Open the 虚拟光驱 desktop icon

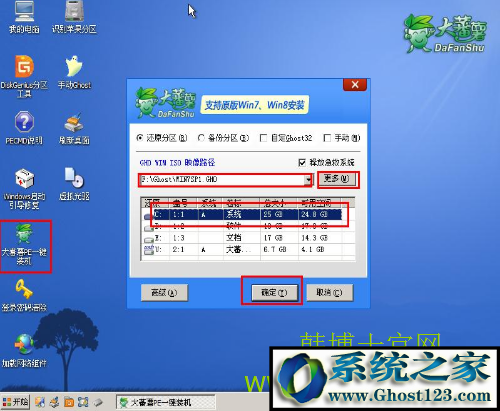(74, 184)
